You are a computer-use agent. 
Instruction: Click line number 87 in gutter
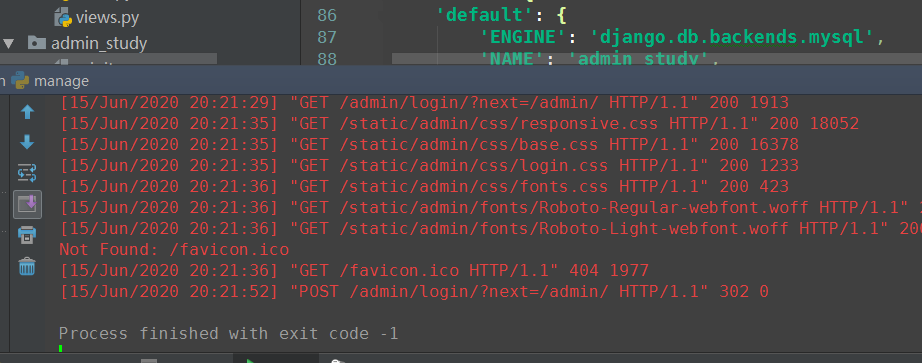coord(327,37)
